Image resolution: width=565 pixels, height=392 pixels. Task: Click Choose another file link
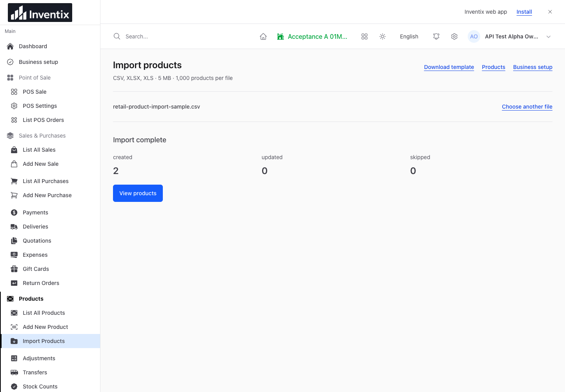527,107
